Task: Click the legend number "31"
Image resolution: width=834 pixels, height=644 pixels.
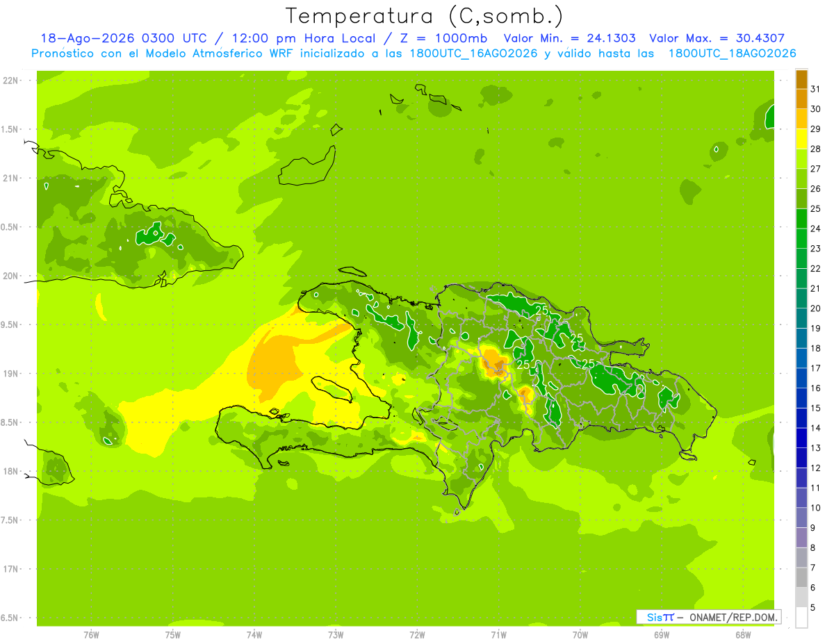Action: click(815, 89)
